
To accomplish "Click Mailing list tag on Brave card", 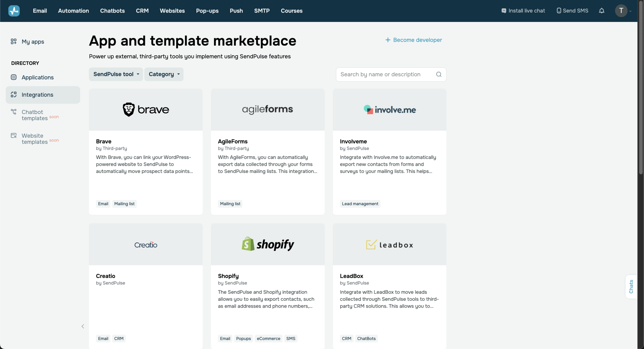I will coord(124,204).
